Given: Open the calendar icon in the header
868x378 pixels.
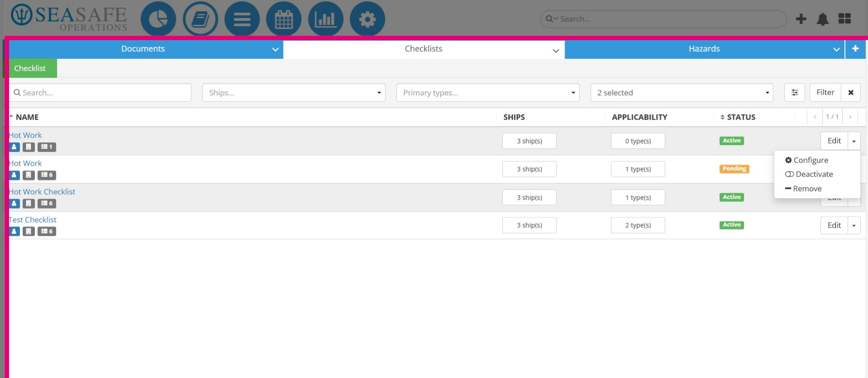Looking at the screenshot, I should click(x=284, y=19).
